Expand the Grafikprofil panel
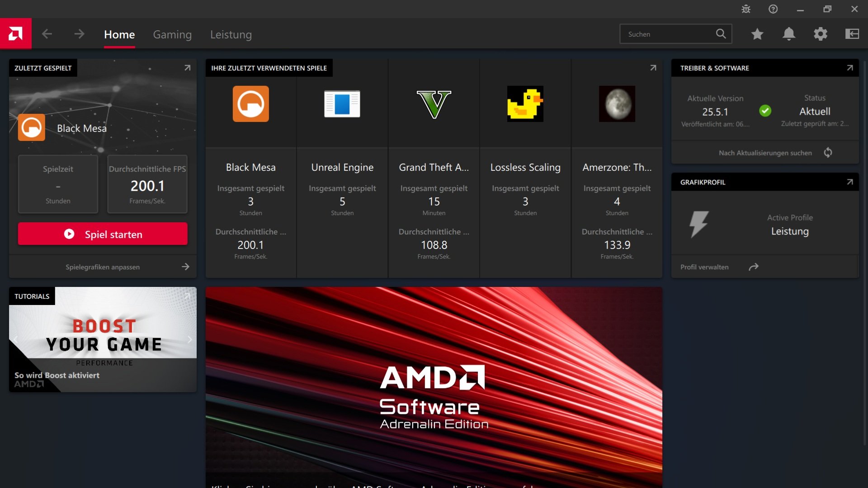 click(850, 182)
